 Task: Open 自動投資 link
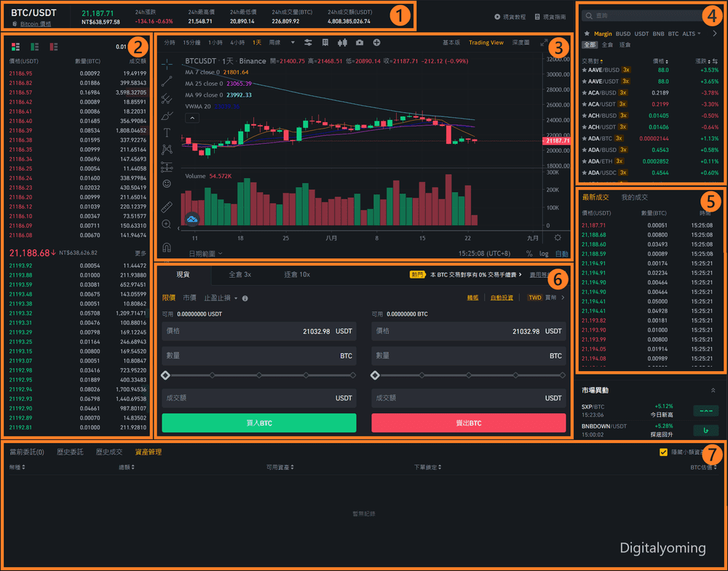pos(502,298)
